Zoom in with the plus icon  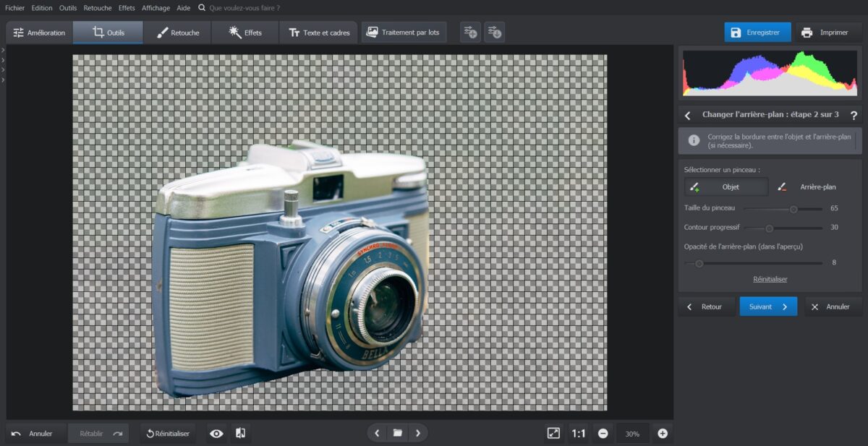[662, 434]
